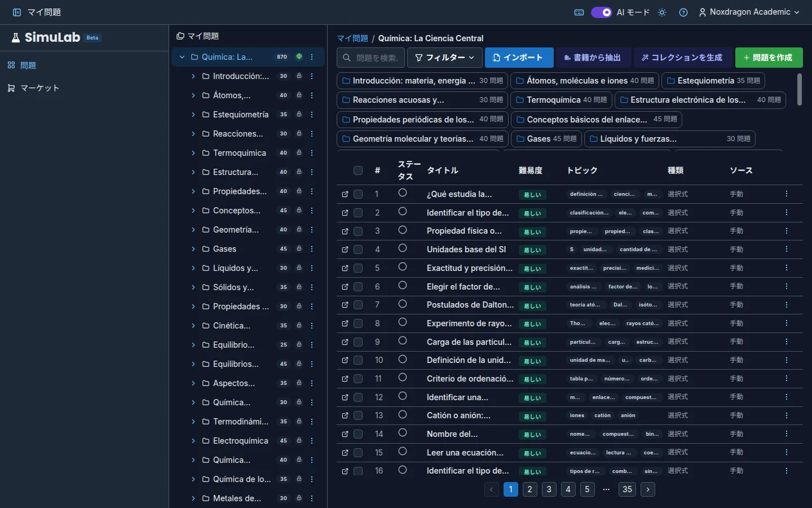Tick checkbox for row 8 Experimento de rayo
This screenshot has height=508, width=812.
[358, 323]
